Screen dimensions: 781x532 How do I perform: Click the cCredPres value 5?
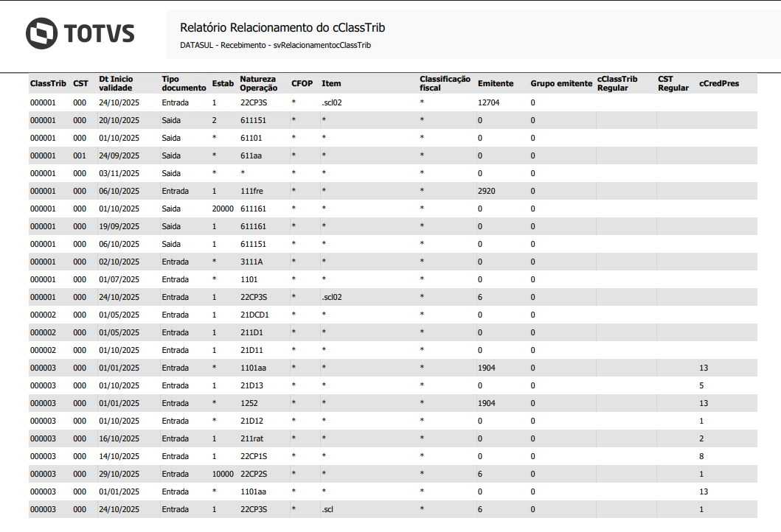tap(701, 385)
